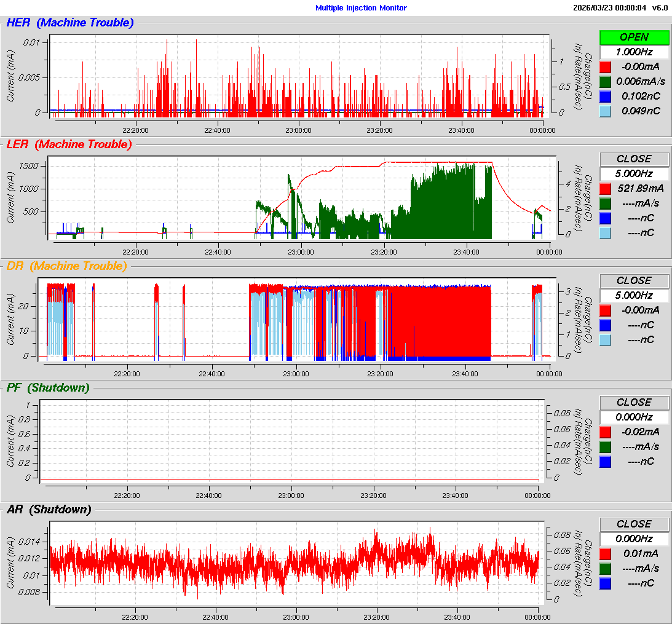Toggle the CLOSE indicator in PF panel
Viewport: 672px width, 624px height.
pyautogui.click(x=634, y=403)
